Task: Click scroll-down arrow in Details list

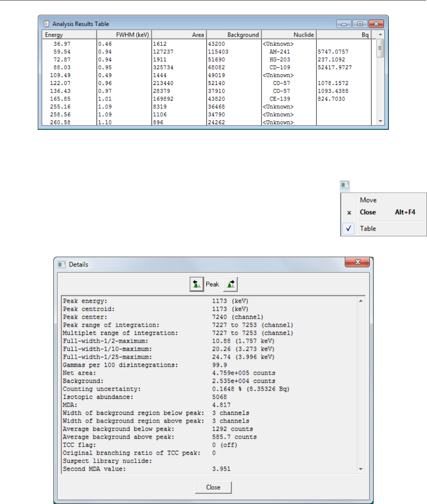Action: coord(361,469)
